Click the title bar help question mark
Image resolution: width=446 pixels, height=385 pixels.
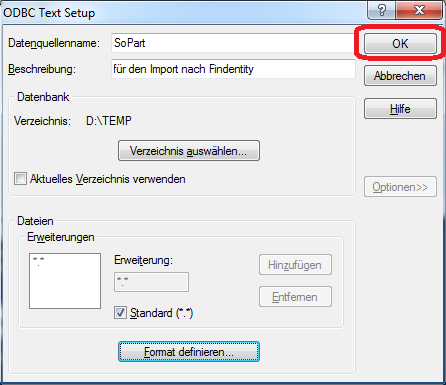coord(382,10)
